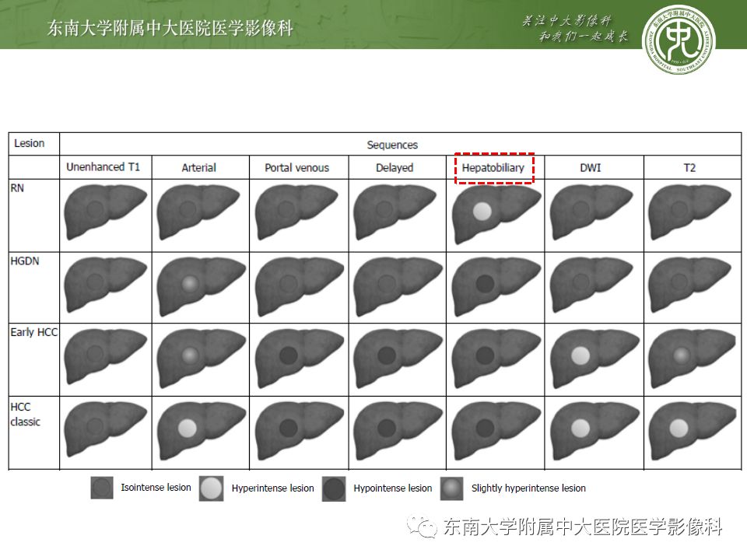This screenshot has height=560, width=747.
Task: Select the RN Unenhanced T1 liver image
Action: 105,212
